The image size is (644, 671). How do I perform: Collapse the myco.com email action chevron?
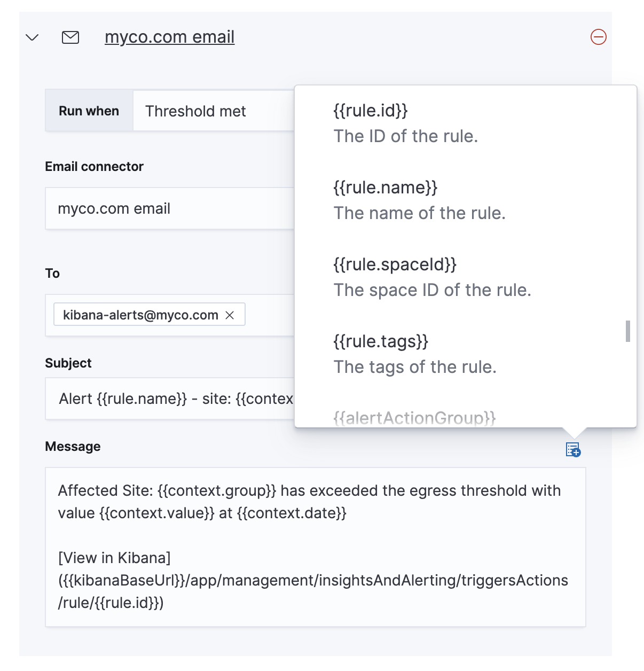point(32,37)
